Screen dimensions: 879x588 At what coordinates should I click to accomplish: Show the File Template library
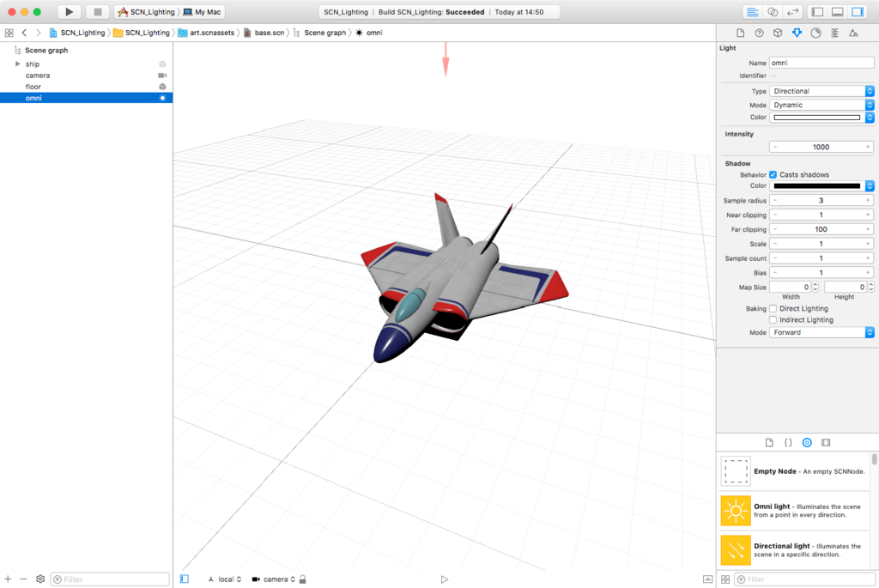click(769, 443)
